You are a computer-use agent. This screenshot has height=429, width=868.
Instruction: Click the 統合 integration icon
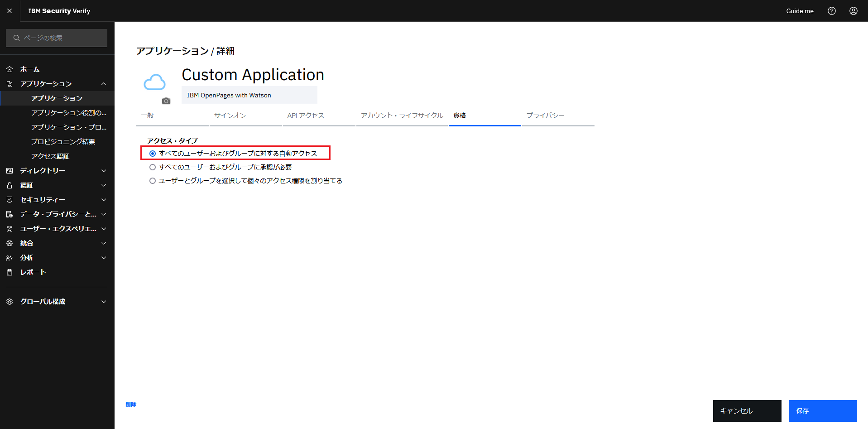pyautogui.click(x=10, y=243)
